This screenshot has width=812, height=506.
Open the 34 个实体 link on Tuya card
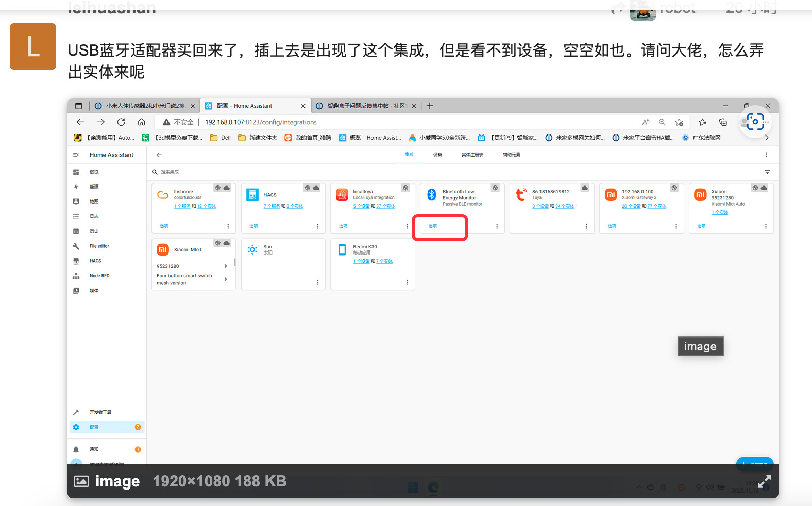[565, 206]
